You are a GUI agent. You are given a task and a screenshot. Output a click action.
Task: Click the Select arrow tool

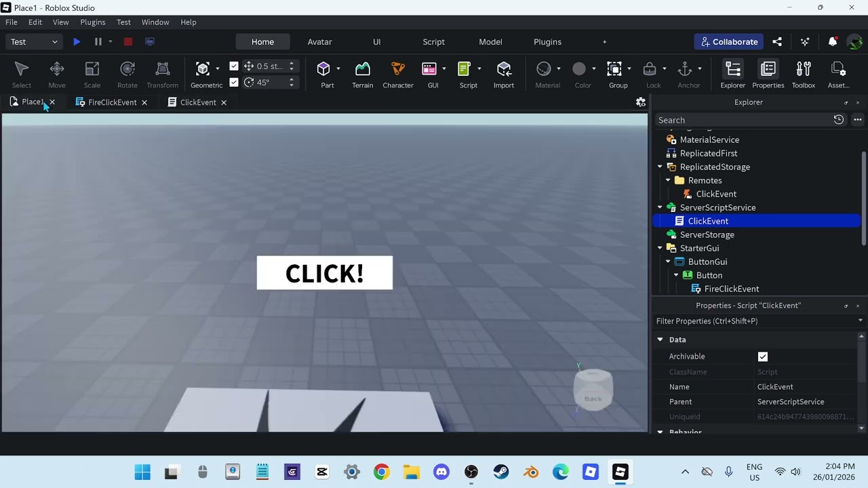22,75
